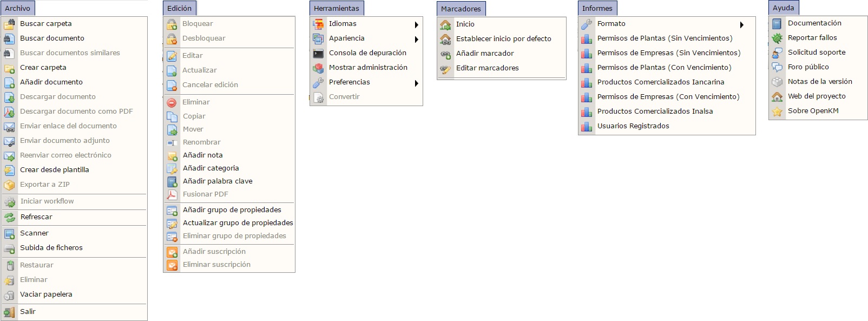Viewport: 868px width, 321px height.
Task: Click the Editar marcadores pencil icon
Action: click(x=445, y=68)
